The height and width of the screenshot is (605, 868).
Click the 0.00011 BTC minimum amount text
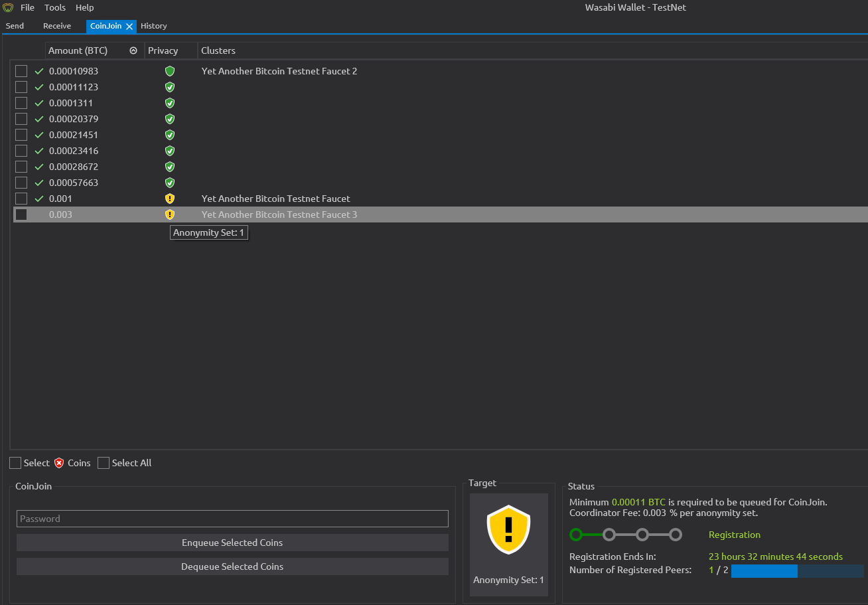(638, 502)
